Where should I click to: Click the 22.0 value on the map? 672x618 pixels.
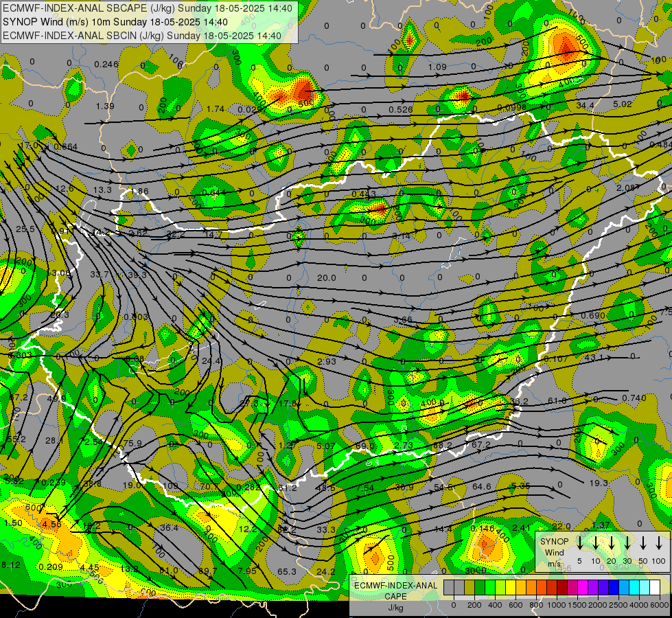click(561, 526)
